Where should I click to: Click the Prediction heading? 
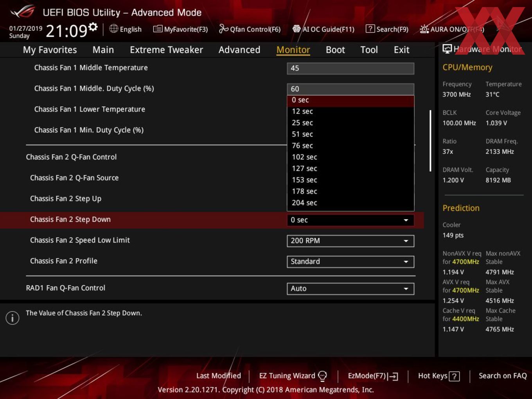point(461,208)
